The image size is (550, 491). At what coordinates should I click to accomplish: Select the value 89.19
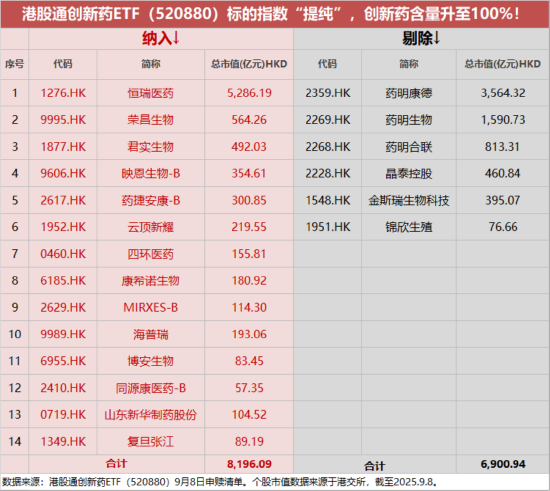[x=249, y=442]
